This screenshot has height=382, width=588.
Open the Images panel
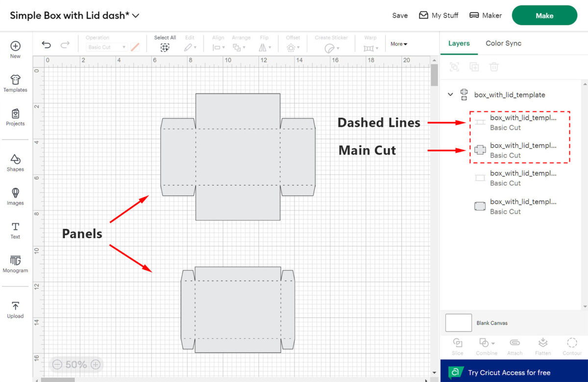tap(15, 195)
